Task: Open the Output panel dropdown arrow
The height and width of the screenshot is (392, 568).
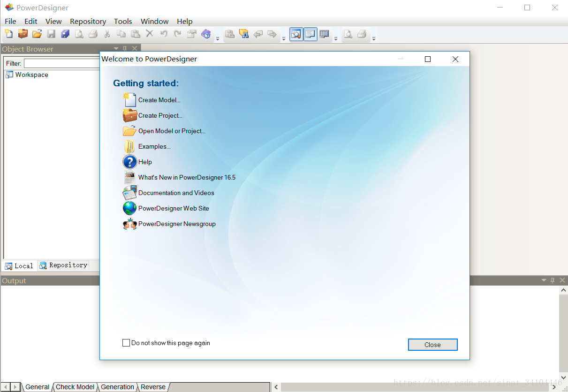Action: click(544, 280)
